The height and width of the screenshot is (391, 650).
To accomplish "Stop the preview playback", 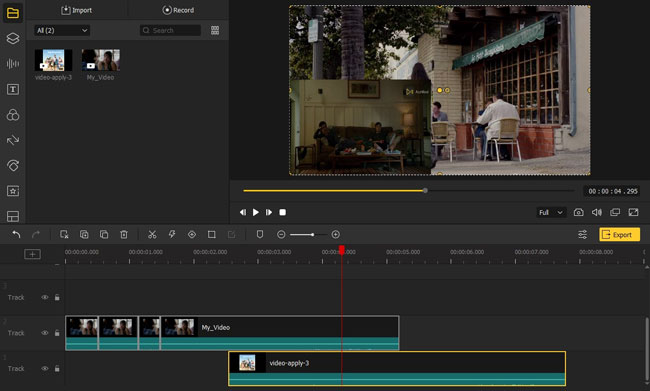I will click(283, 212).
